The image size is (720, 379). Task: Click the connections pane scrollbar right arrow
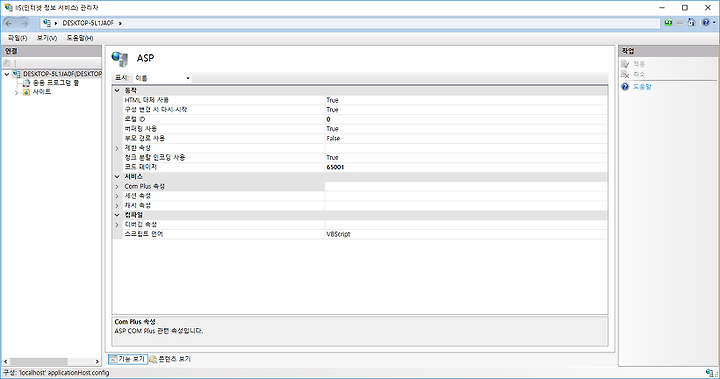pos(97,362)
